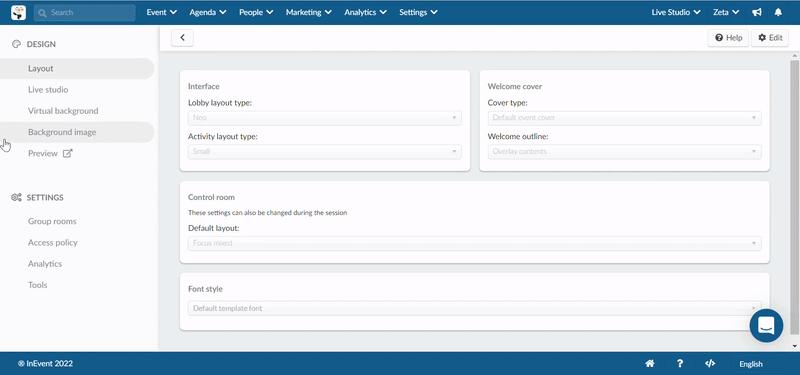Expand the Zeta account dropdown
The image size is (800, 375).
726,12
